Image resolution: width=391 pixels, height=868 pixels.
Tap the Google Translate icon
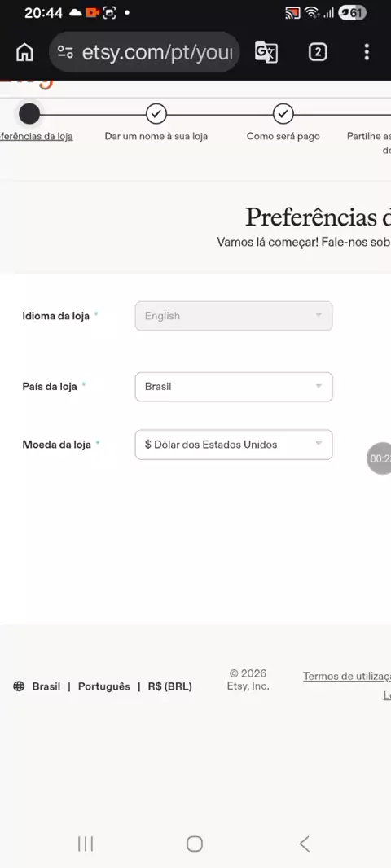point(266,52)
